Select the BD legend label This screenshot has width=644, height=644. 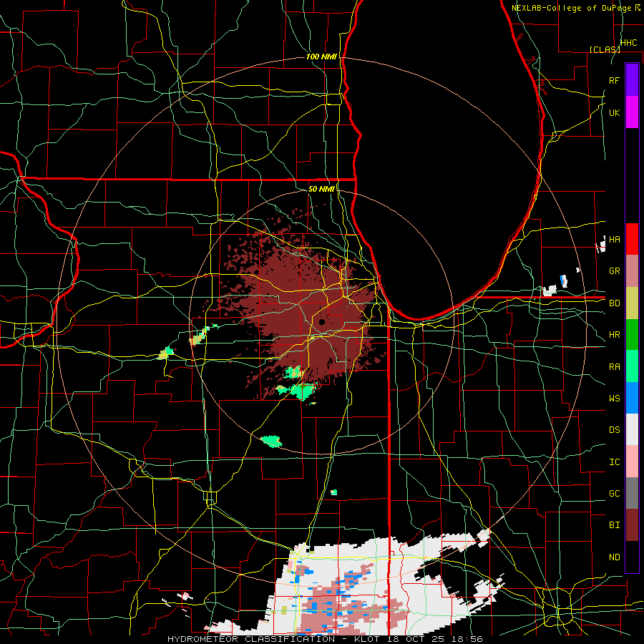click(614, 303)
